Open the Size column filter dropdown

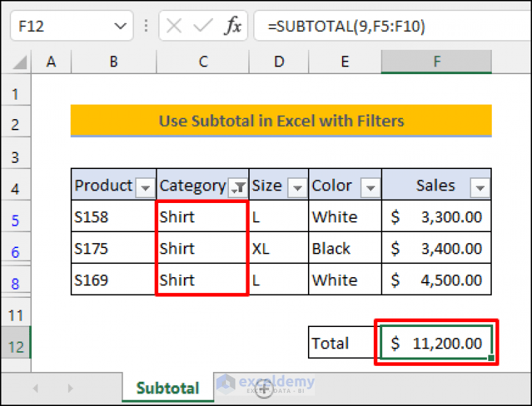[298, 187]
